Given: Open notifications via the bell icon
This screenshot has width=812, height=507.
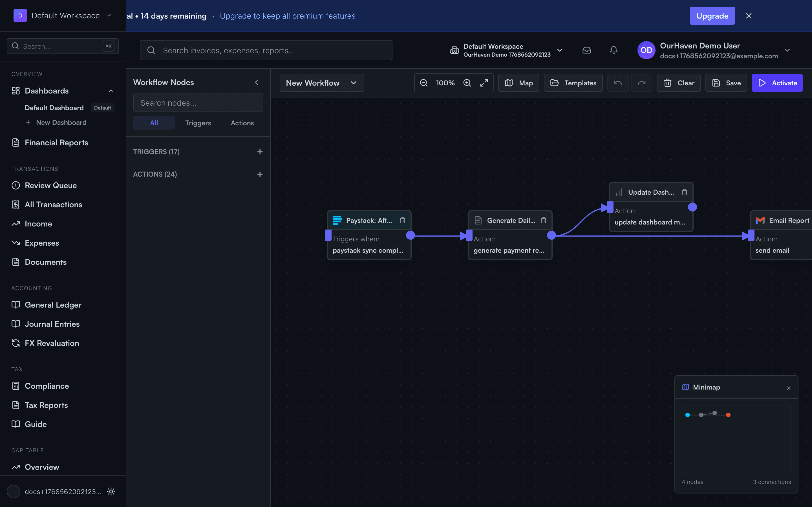Looking at the screenshot, I should [614, 50].
